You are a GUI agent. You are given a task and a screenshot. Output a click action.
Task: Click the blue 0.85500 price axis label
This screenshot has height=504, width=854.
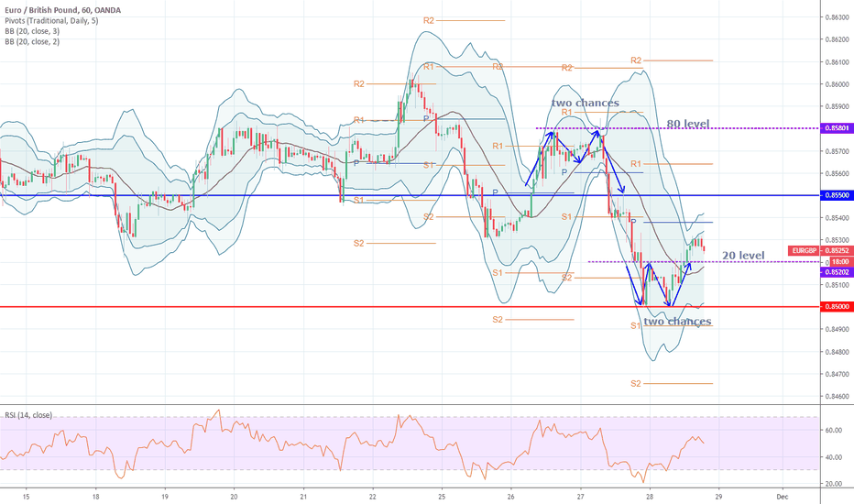tap(834, 195)
